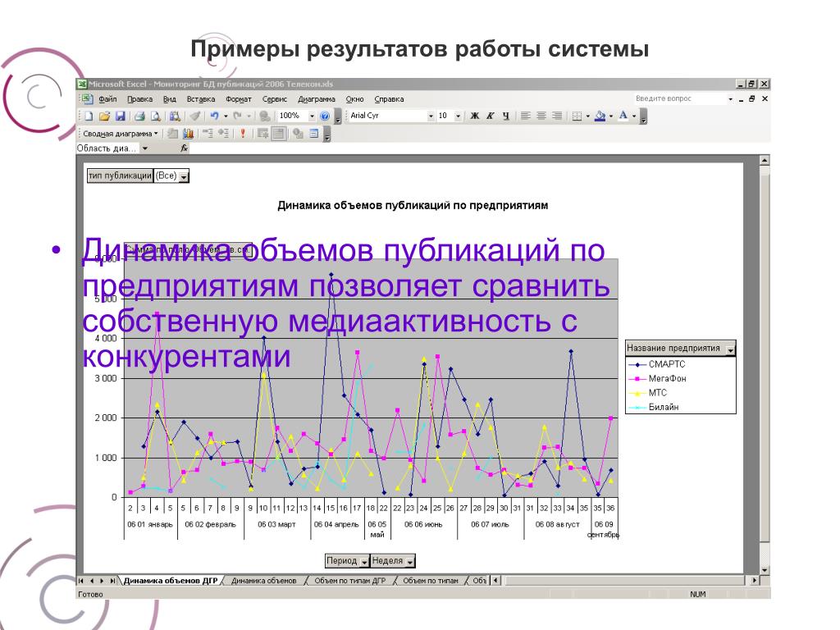Image resolution: width=840 pixels, height=630 pixels.
Task: Select the Билайн legend entry
Action: (x=654, y=408)
